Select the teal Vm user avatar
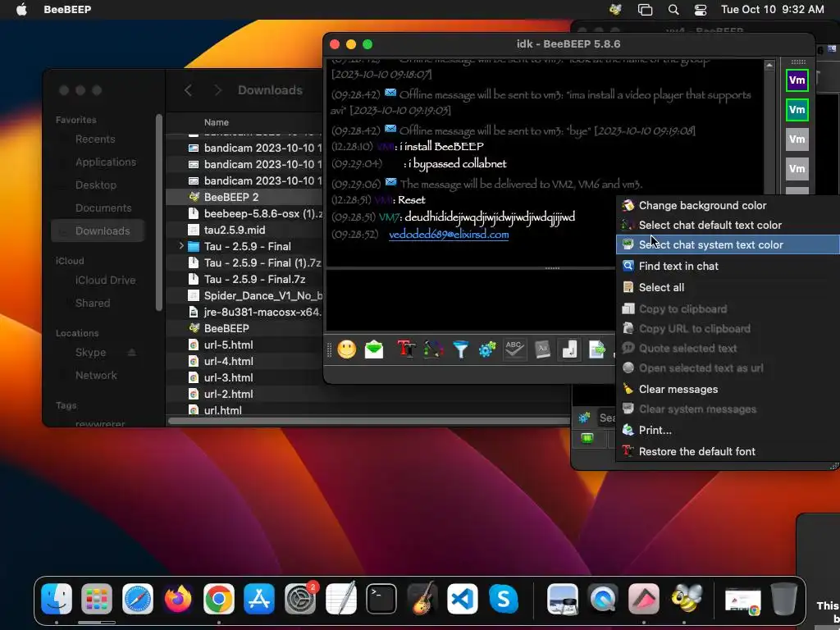Screen dimensions: 840x630 797,110
